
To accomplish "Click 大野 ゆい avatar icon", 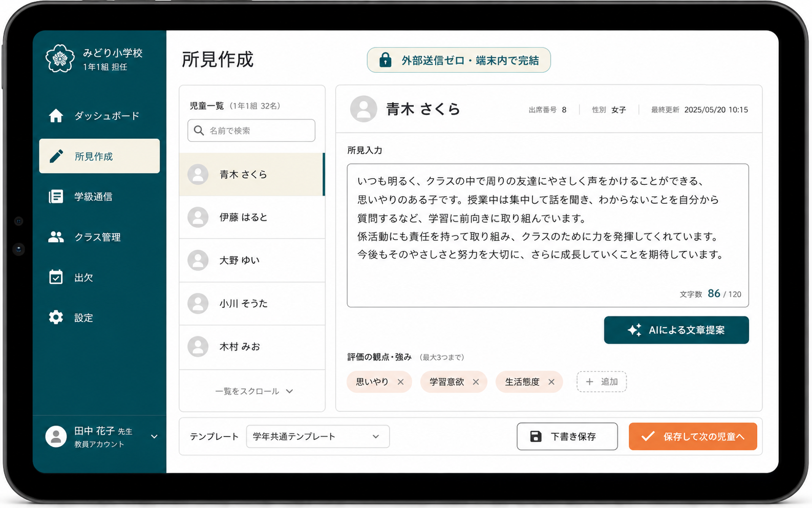I will pos(198,260).
